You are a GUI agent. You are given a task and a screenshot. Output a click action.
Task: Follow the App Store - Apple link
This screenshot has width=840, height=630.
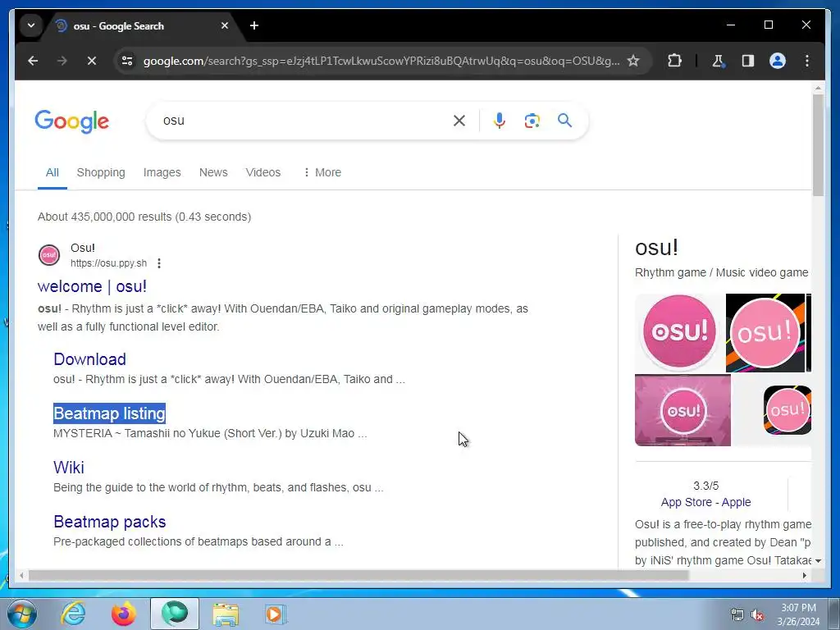pyautogui.click(x=705, y=502)
